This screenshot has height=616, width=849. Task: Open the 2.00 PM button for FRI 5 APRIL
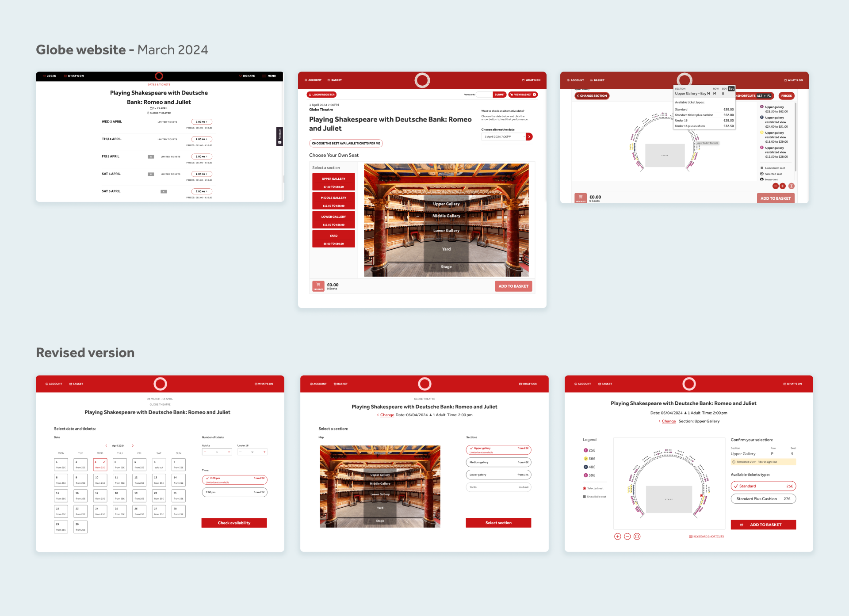(x=202, y=156)
